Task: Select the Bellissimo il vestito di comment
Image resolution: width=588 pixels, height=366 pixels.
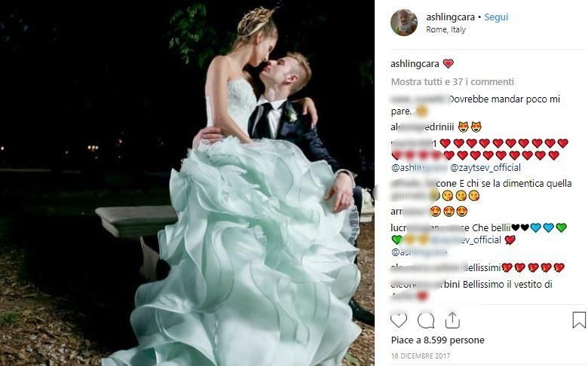Action: pyautogui.click(x=507, y=285)
